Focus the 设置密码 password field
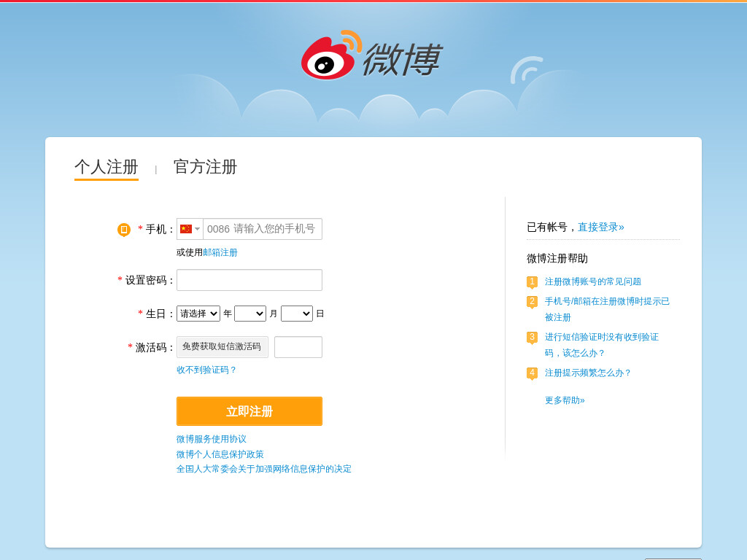This screenshot has width=747, height=560. pyautogui.click(x=249, y=280)
